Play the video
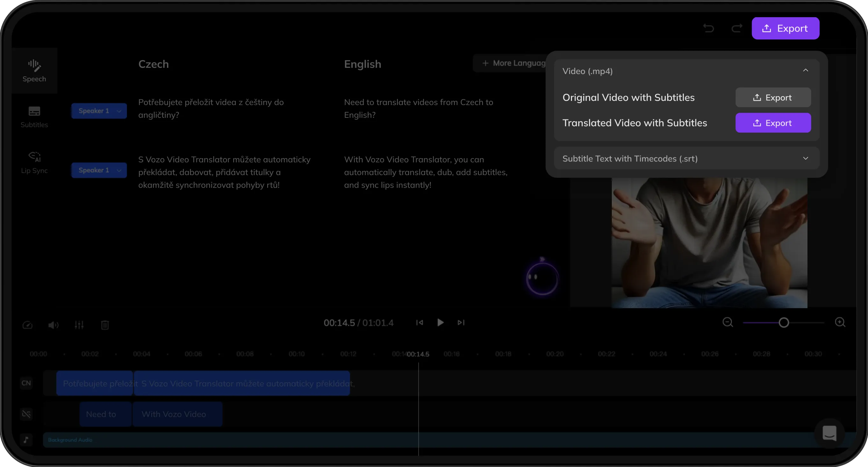 pos(440,322)
